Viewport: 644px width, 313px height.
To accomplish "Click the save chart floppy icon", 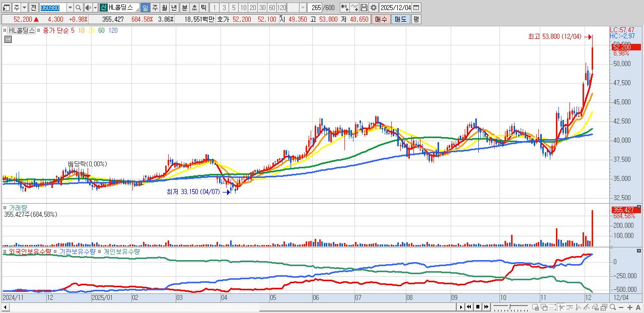I will point(364,8).
